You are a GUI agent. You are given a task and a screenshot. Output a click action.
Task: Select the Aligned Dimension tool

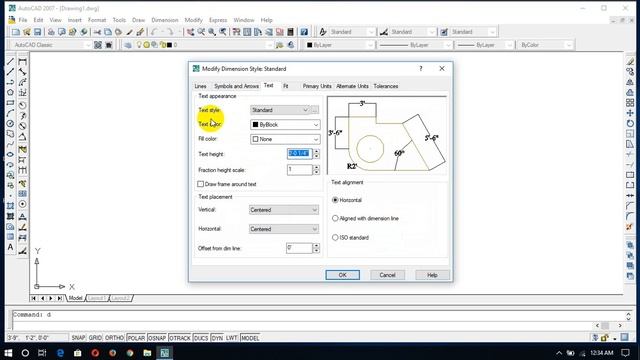pos(22,72)
